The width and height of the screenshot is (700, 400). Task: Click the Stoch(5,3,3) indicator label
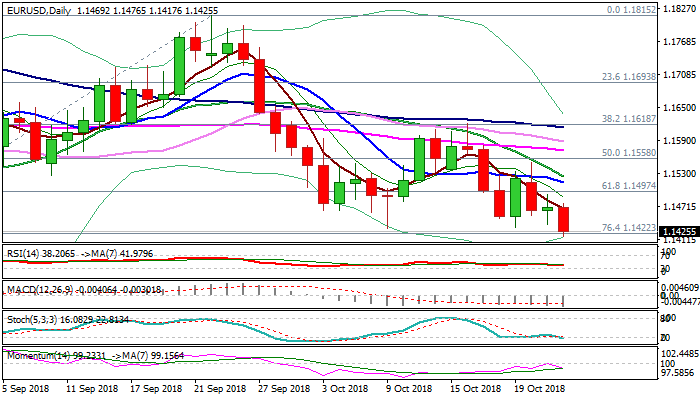point(30,320)
